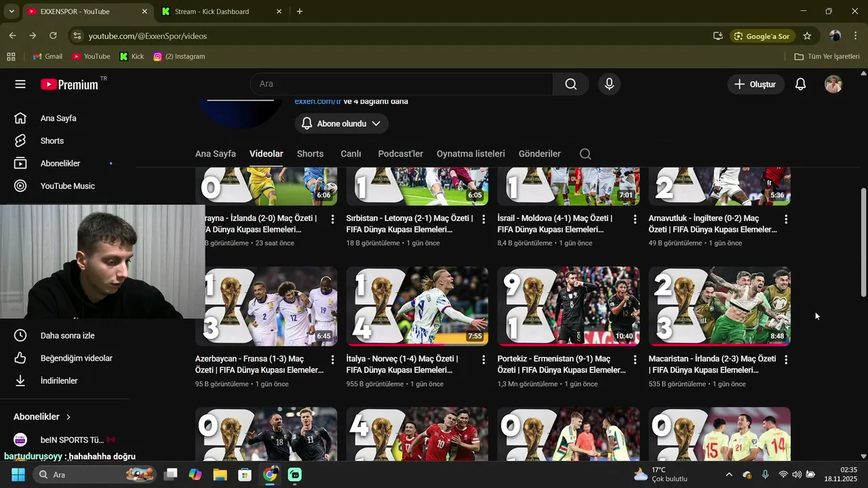Click the Chrome address bar URL
This screenshot has height=488, width=868.
(x=148, y=36)
